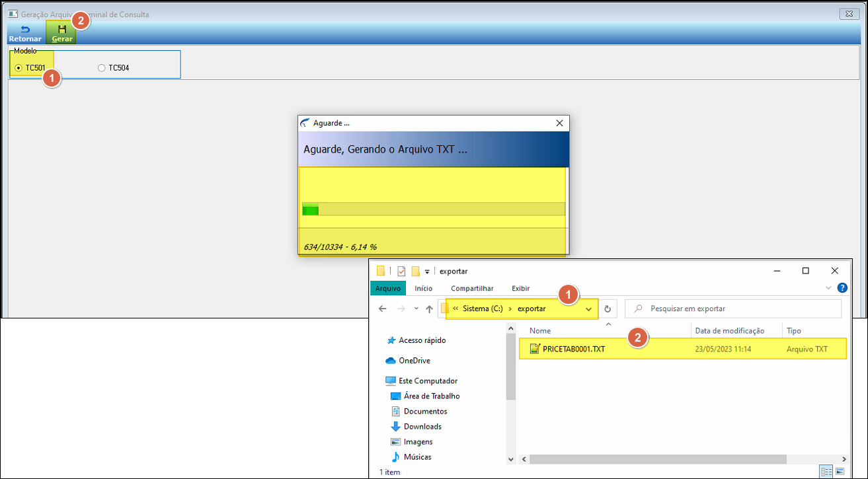Expand the address bar history dropdown

click(588, 309)
